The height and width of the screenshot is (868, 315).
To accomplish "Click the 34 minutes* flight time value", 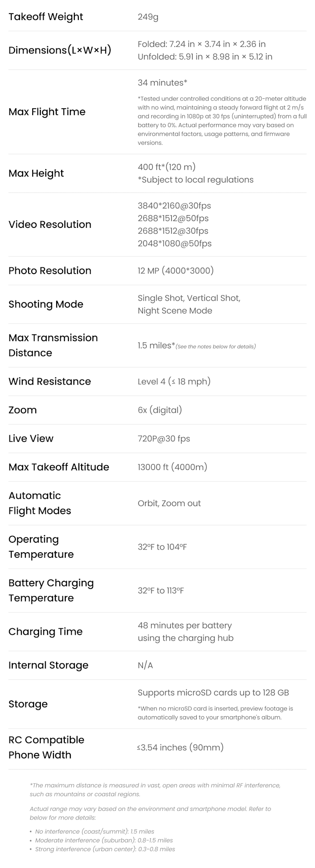I will tap(162, 82).
